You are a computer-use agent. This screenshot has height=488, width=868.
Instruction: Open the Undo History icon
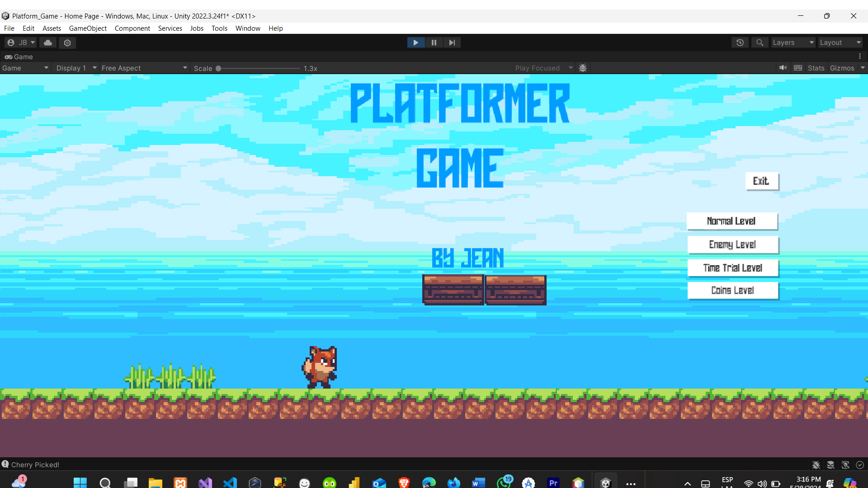[740, 42]
